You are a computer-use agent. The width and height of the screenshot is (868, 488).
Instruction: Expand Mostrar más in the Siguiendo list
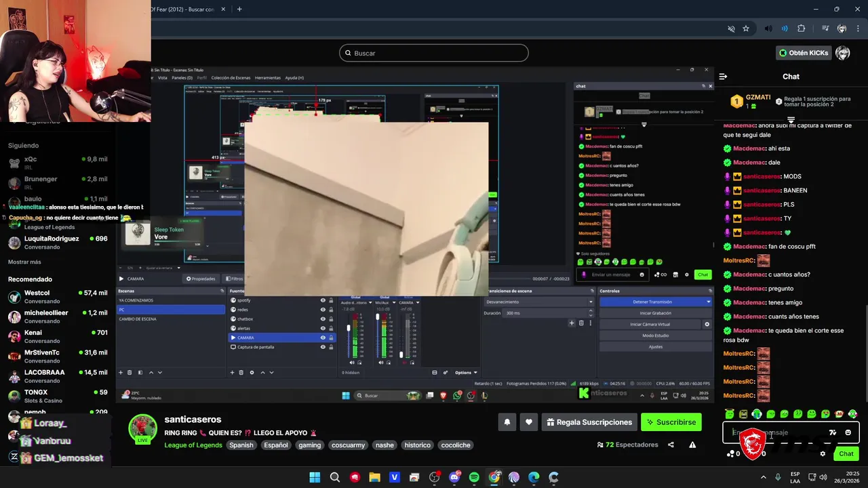[x=24, y=262]
